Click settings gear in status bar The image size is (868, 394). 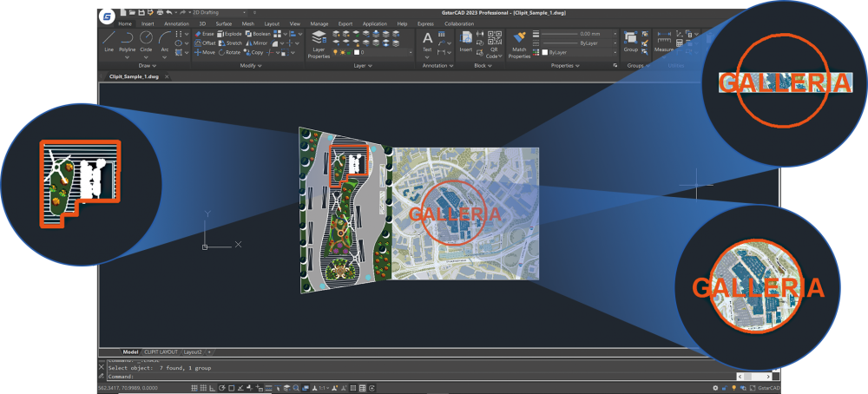[716, 389]
